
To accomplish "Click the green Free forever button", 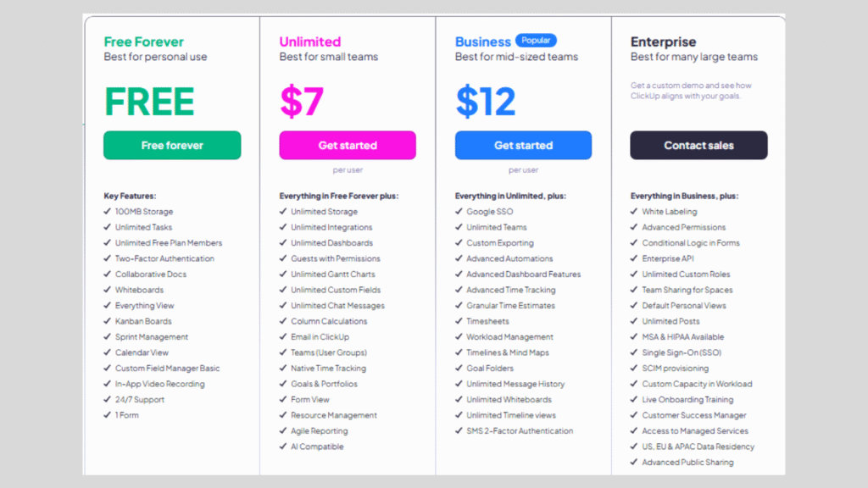I will (172, 146).
